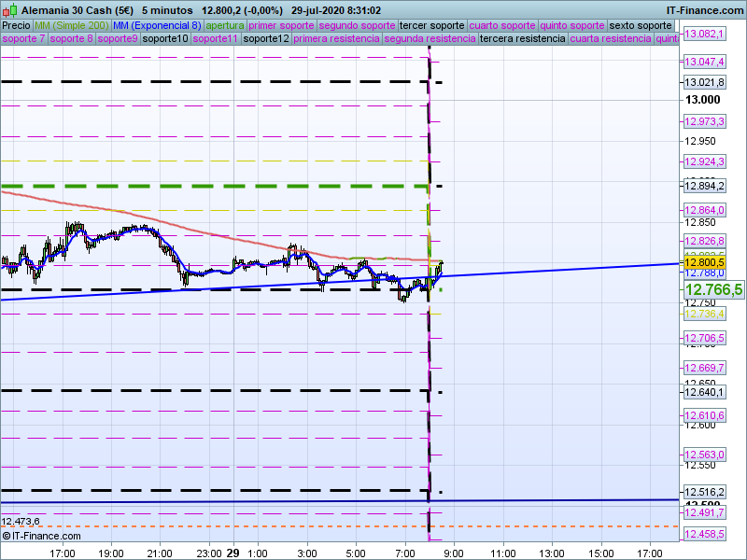
Task: Select the 12.640,1 price level tag
Action: click(x=704, y=391)
